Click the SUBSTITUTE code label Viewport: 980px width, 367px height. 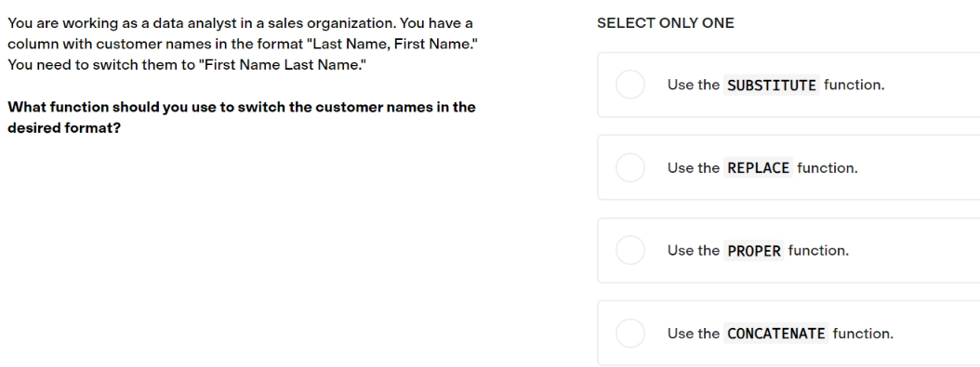pyautogui.click(x=772, y=85)
